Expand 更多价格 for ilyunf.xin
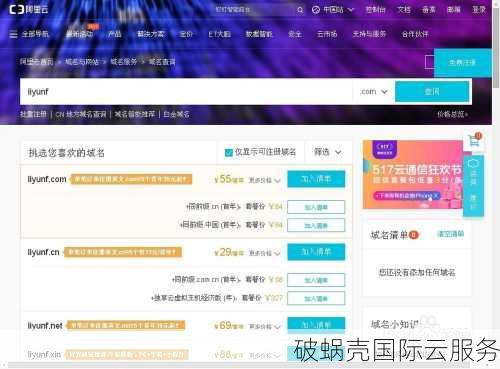The width and height of the screenshot is (500, 369). point(264,355)
